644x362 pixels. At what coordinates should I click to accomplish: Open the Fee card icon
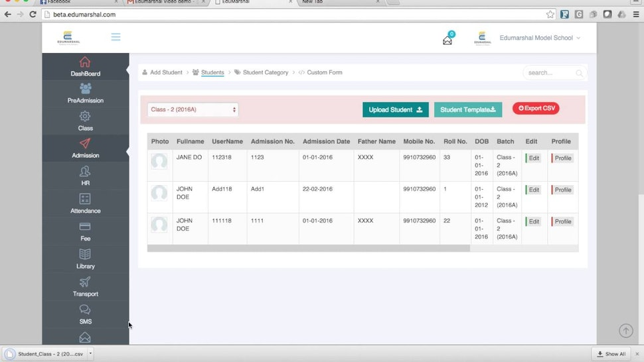(85, 227)
